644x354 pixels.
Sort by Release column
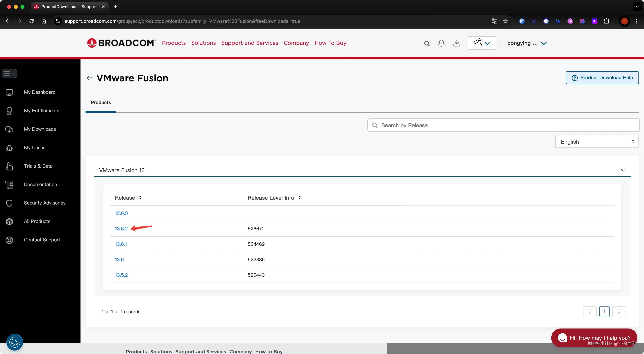140,198
